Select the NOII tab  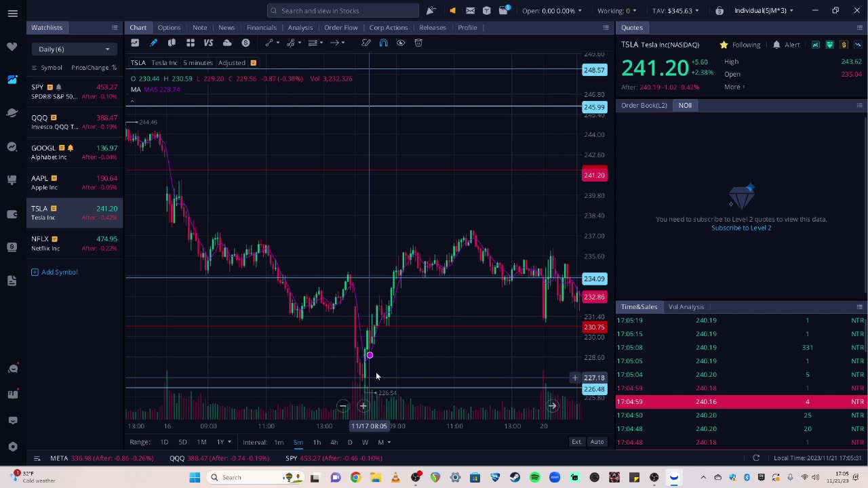click(x=685, y=105)
